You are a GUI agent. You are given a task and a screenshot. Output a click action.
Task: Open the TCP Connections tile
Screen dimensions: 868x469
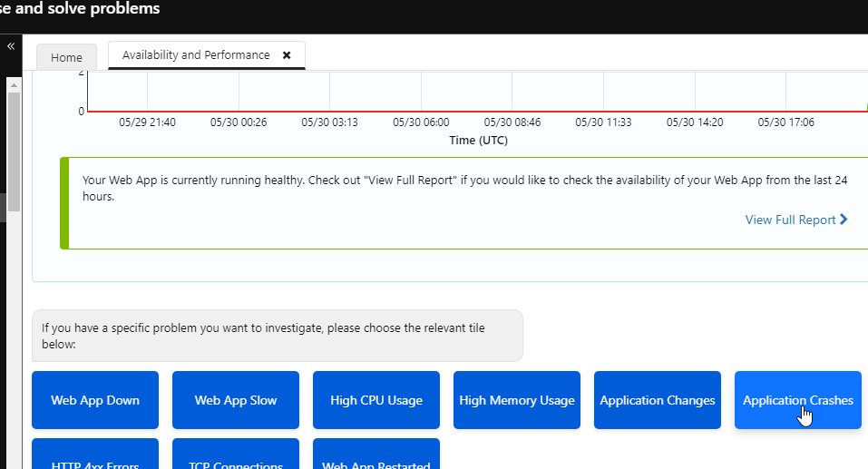pos(236,458)
